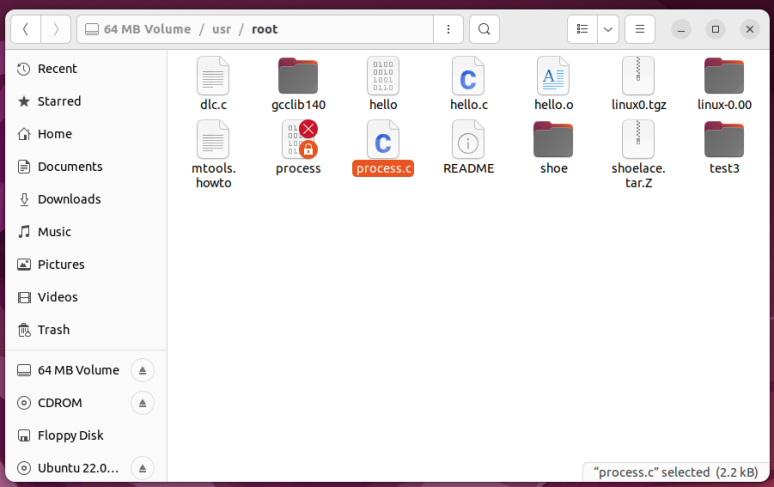Image resolution: width=774 pixels, height=487 pixels.
Task: Select the hello.o object file icon
Action: point(553,76)
